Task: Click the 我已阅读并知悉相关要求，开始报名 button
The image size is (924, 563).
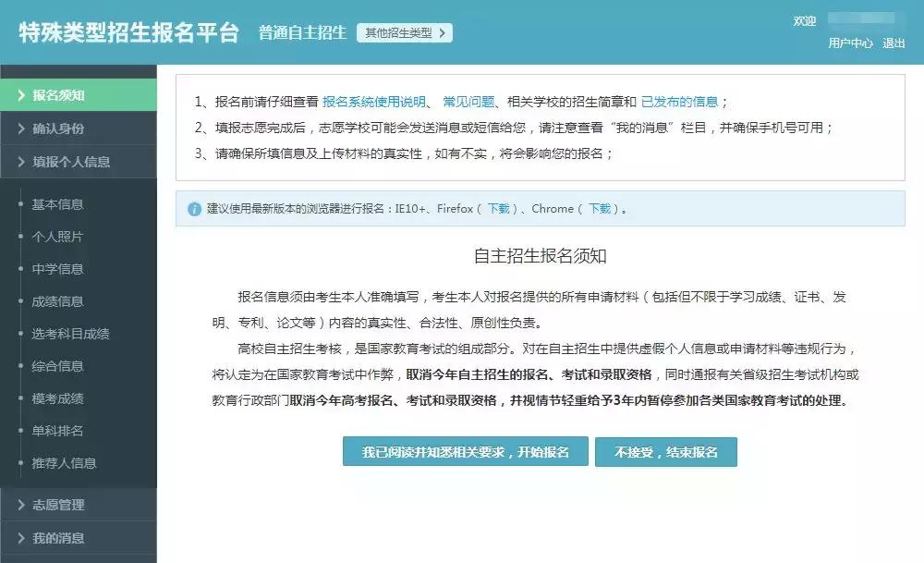Action: click(468, 451)
